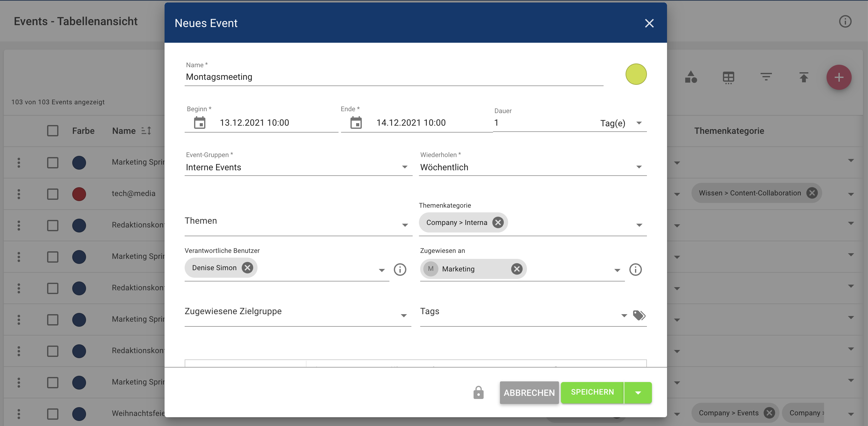868x426 pixels.
Task: Expand the Verantwortliche Benutzer dropdown
Action: click(382, 270)
